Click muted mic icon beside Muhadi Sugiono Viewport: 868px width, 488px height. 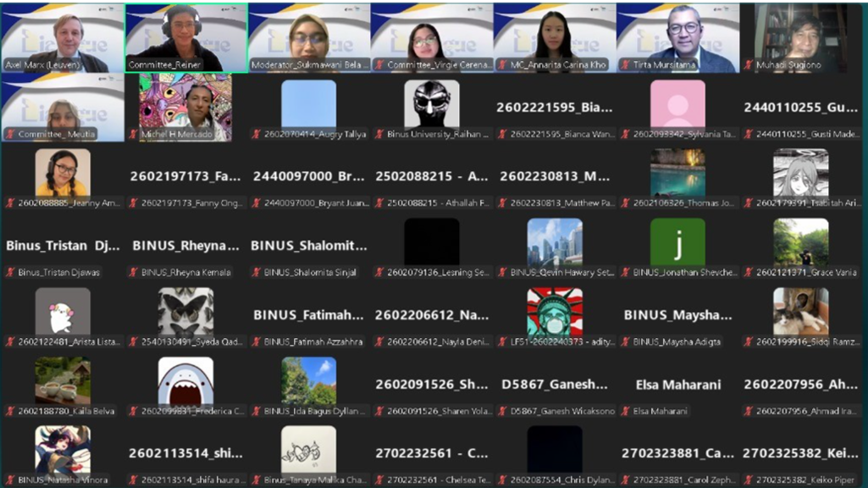click(749, 64)
